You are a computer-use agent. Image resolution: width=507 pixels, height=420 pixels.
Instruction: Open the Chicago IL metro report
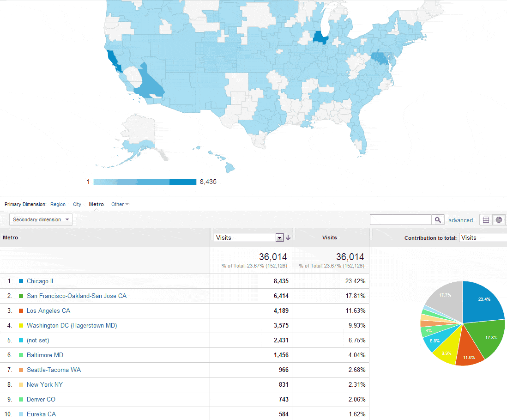click(x=40, y=281)
